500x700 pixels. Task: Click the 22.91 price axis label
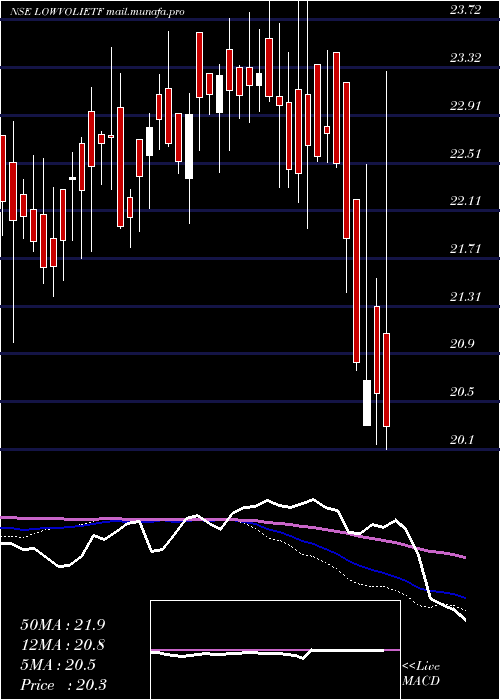pos(466,105)
